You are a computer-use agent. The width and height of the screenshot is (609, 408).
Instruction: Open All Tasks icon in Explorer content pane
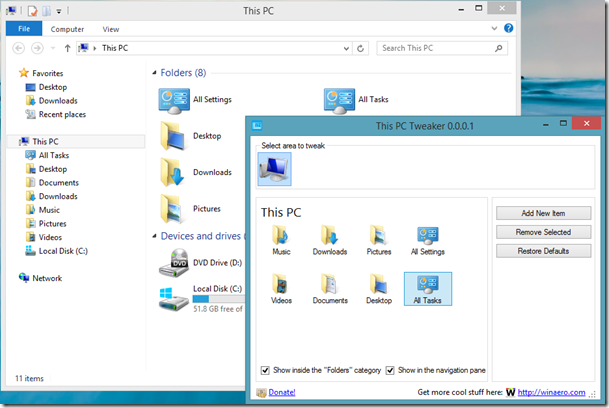pyautogui.click(x=339, y=101)
